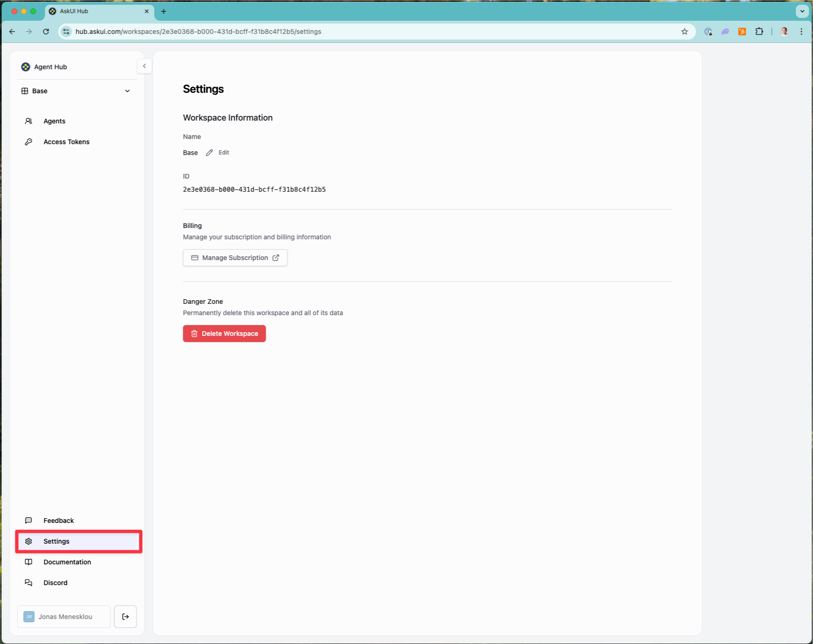Click the Delete Workspace button
This screenshot has width=813, height=644.
coord(224,334)
